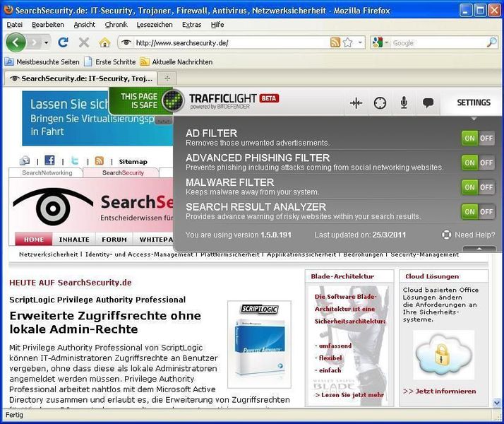Image resolution: width=504 pixels, height=424 pixels.
Task: Click the scrollbar down arrow
Action: [x=497, y=403]
